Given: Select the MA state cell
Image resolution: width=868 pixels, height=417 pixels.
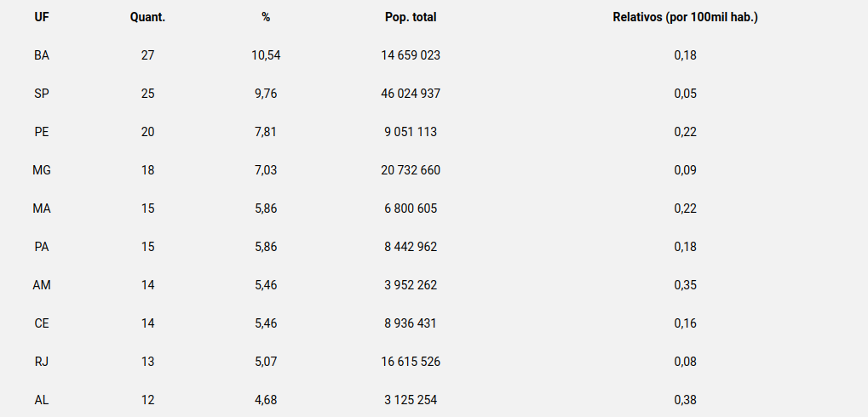Looking at the screenshot, I should point(41,208).
